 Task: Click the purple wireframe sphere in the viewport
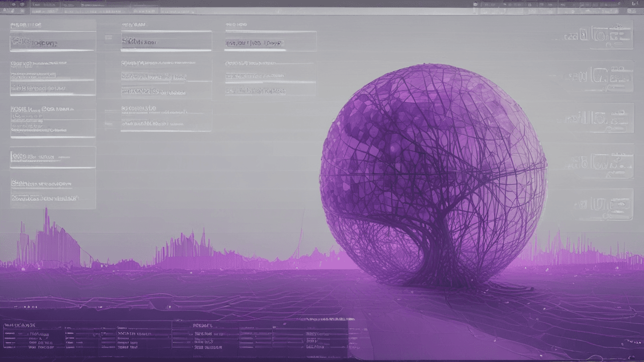point(433,173)
